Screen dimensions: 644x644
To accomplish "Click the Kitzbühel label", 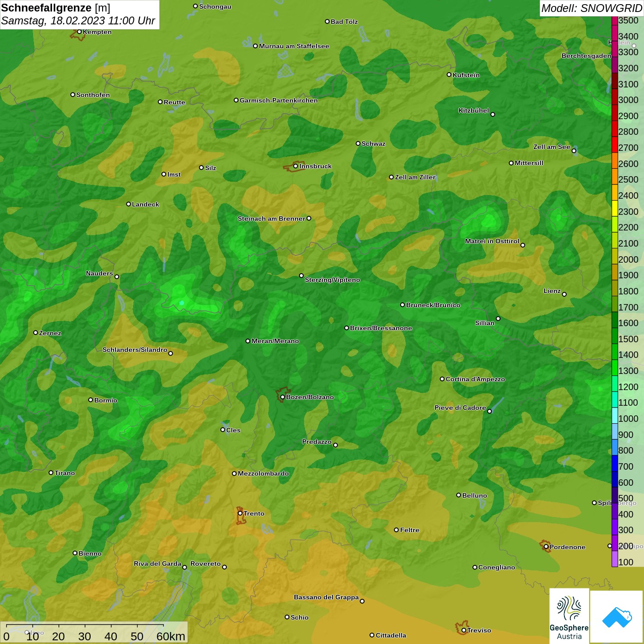I will click(x=474, y=110).
